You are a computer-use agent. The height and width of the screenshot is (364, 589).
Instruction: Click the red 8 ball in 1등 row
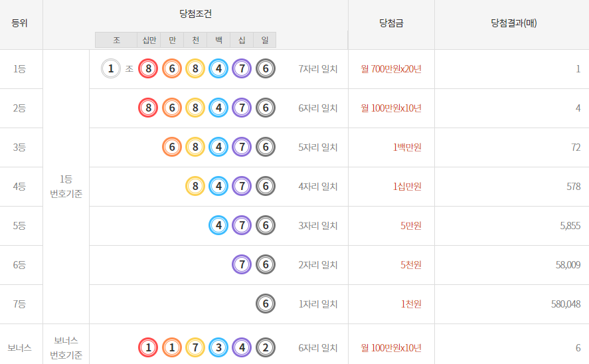tap(148, 68)
